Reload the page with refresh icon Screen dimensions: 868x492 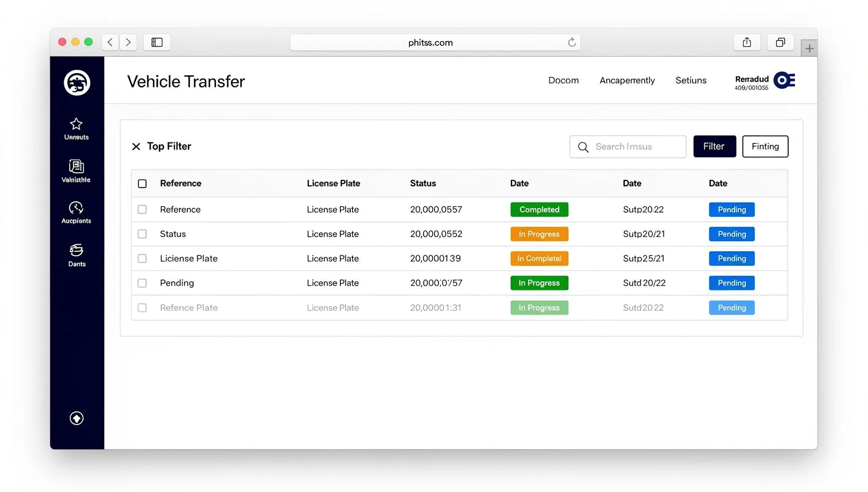tap(572, 42)
